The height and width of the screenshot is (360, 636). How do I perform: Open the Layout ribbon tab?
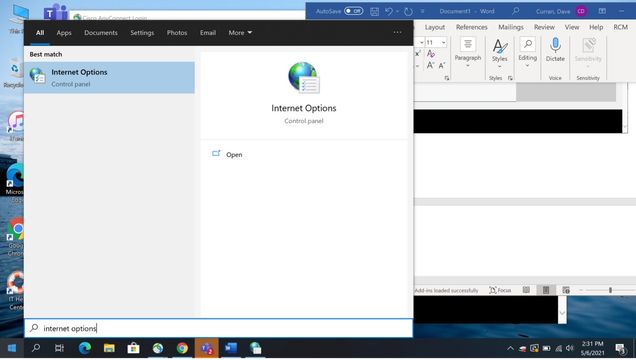point(435,27)
